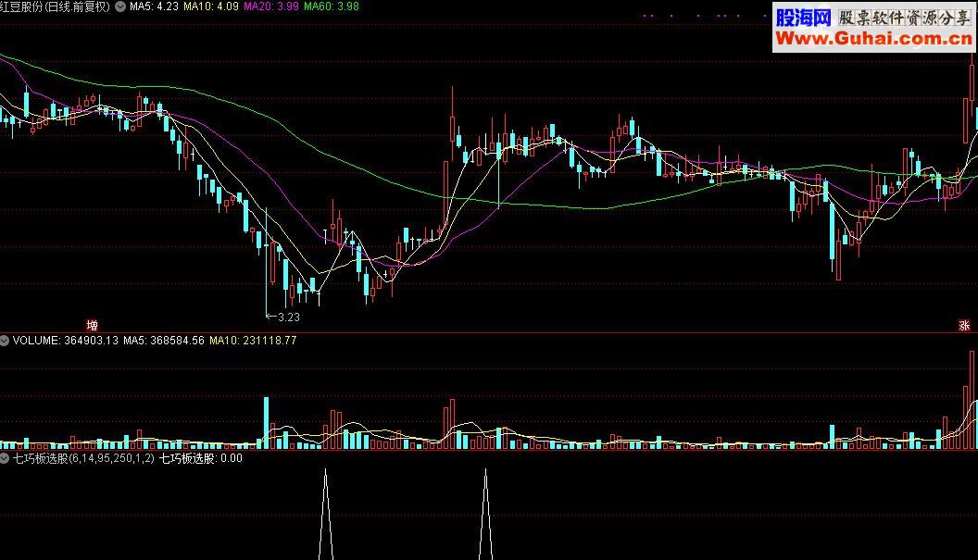Click the 红豆股份 stock title label
Screen dimensions: 978x560
coord(55,6)
